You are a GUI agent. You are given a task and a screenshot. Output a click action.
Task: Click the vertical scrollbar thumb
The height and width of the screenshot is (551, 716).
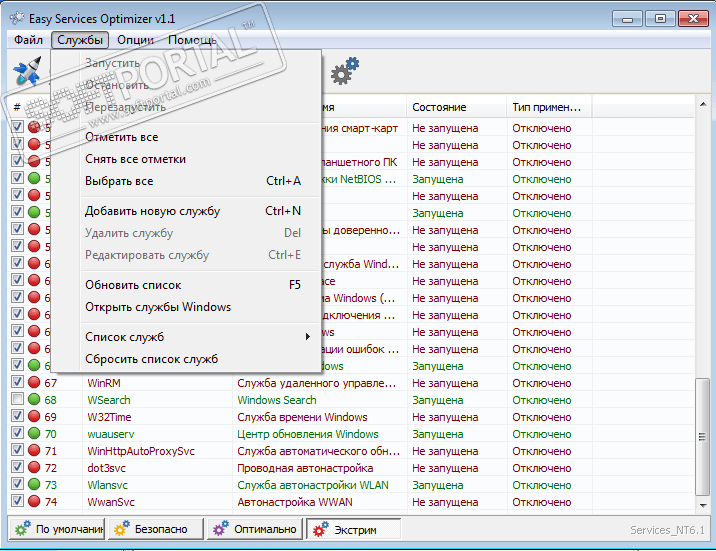click(x=703, y=437)
